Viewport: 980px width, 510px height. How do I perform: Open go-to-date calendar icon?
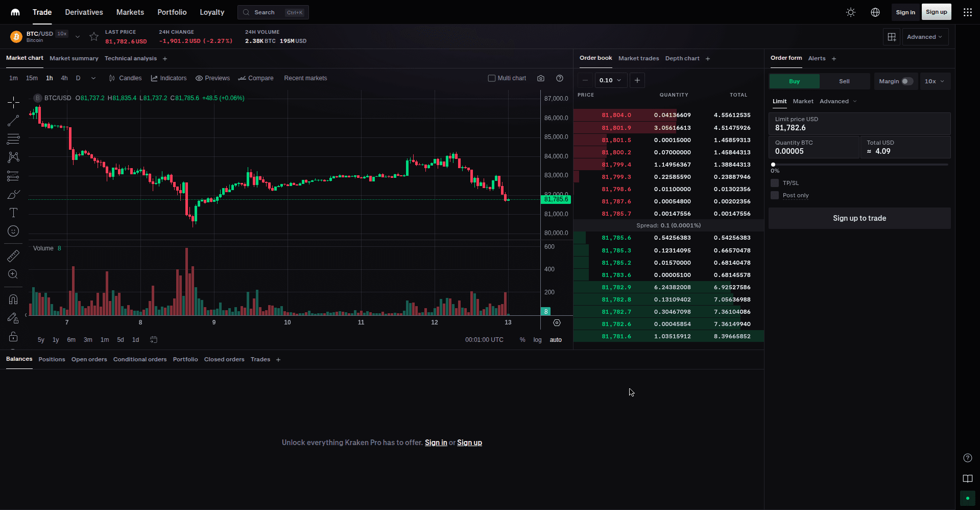coord(154,340)
